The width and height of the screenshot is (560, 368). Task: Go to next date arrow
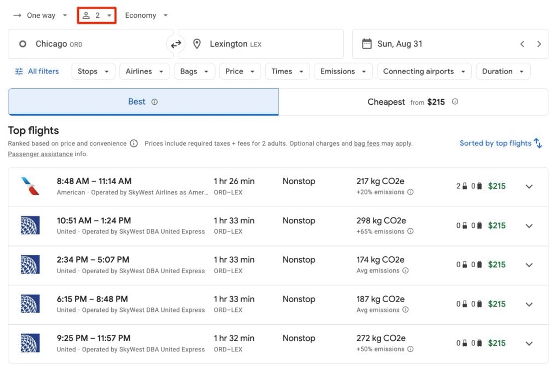coord(539,44)
